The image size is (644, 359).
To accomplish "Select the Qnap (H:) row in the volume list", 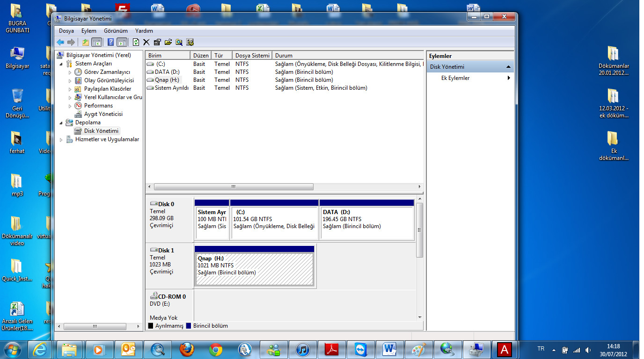I will click(285, 80).
